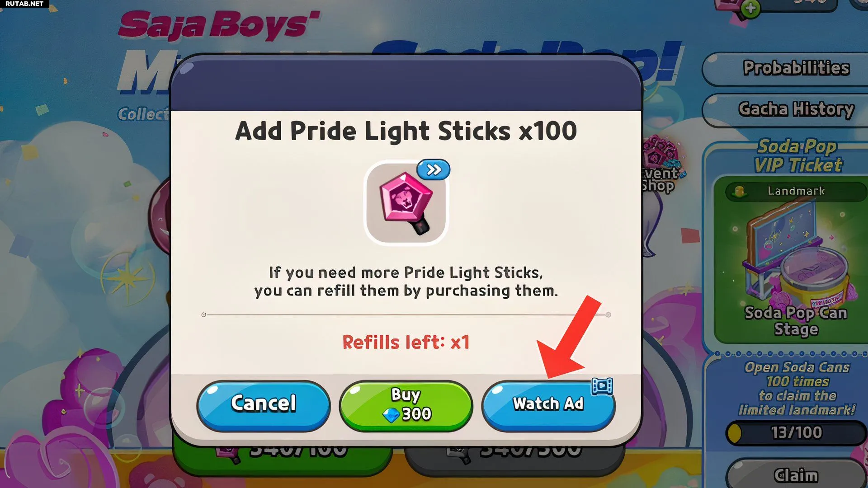Image resolution: width=868 pixels, height=488 pixels.
Task: Click the Claim button
Action: pyautogui.click(x=797, y=475)
